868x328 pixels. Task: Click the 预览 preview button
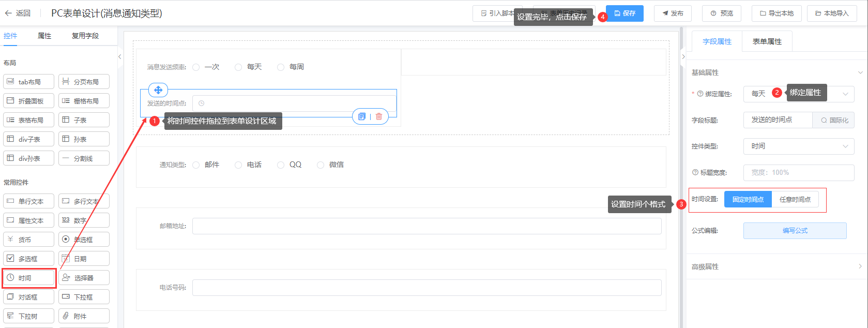point(722,13)
